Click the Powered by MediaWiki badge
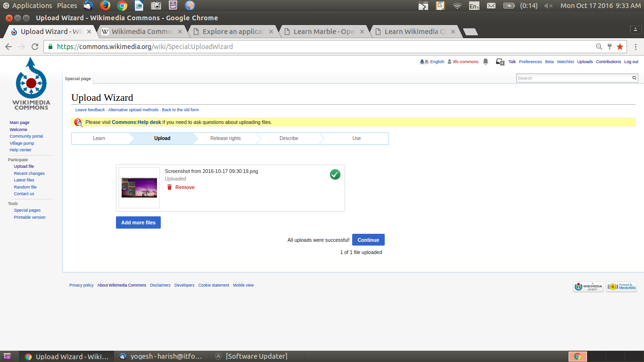Image resolution: width=644 pixels, height=362 pixels. (x=621, y=287)
